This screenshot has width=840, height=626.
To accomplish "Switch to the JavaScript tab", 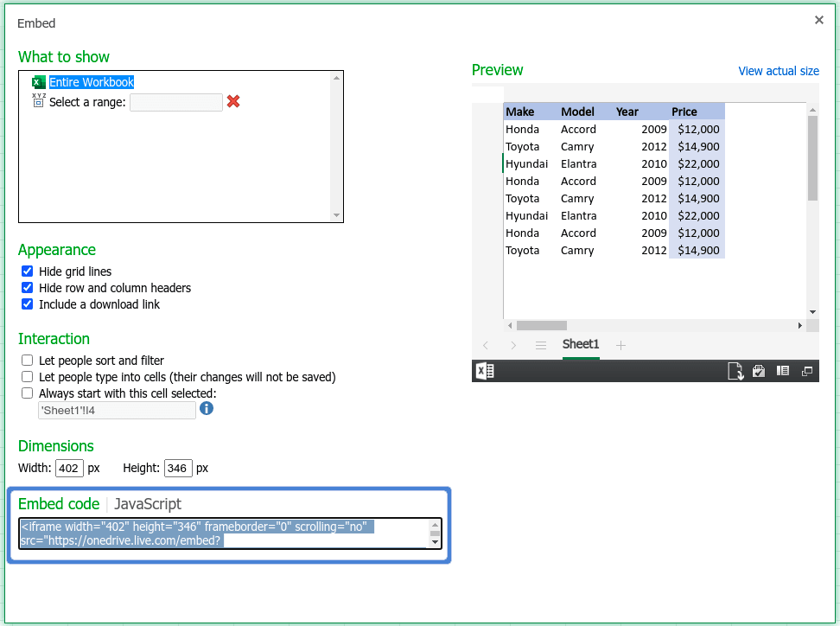I will (148, 504).
